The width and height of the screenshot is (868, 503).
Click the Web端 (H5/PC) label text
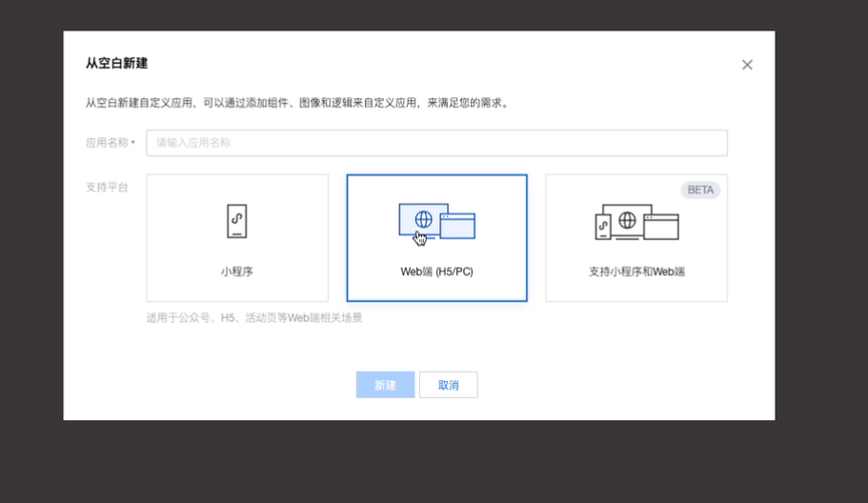(436, 272)
